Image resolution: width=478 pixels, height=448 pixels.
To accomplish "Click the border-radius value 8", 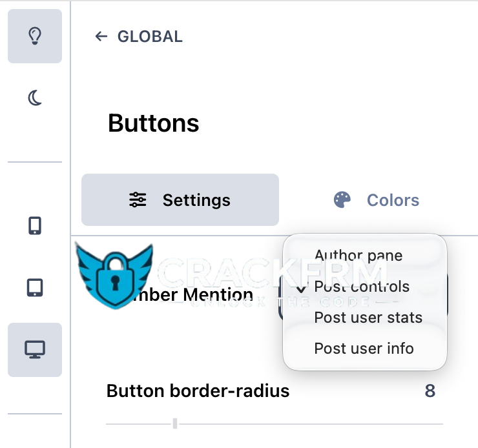I will pyautogui.click(x=430, y=391).
